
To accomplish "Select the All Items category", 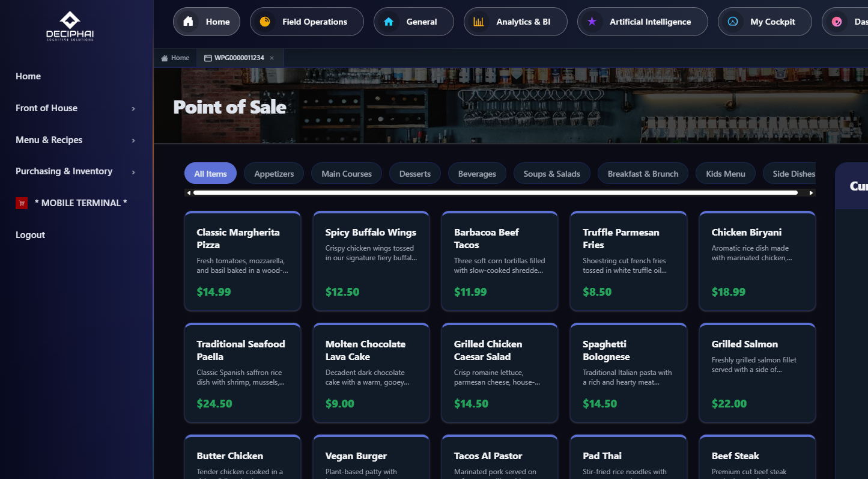I will point(210,174).
